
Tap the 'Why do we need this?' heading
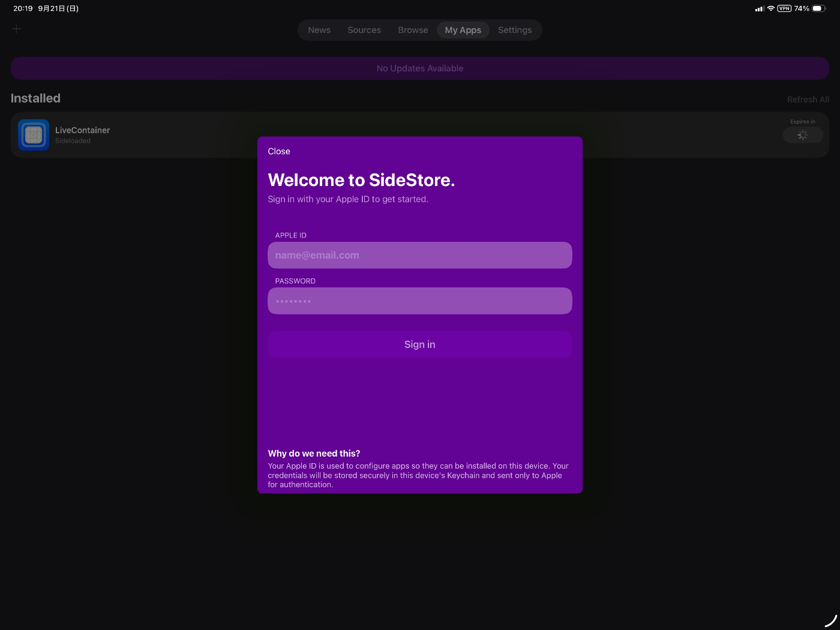[x=314, y=454]
